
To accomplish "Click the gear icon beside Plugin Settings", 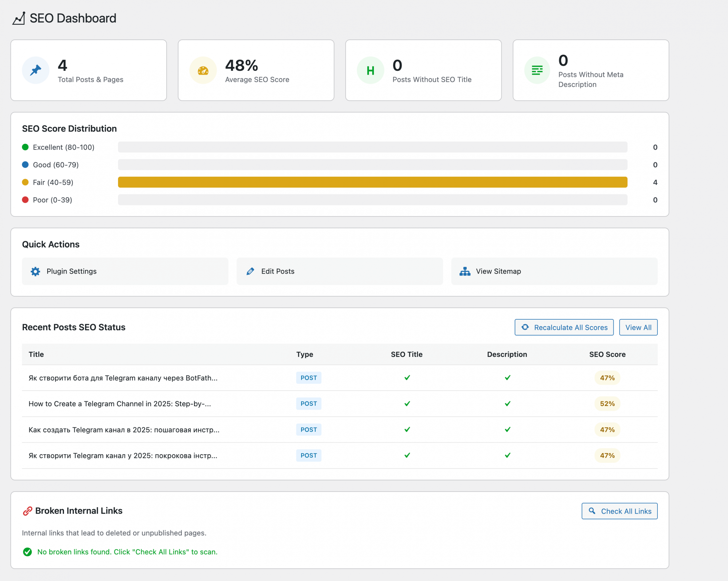I will 36,271.
